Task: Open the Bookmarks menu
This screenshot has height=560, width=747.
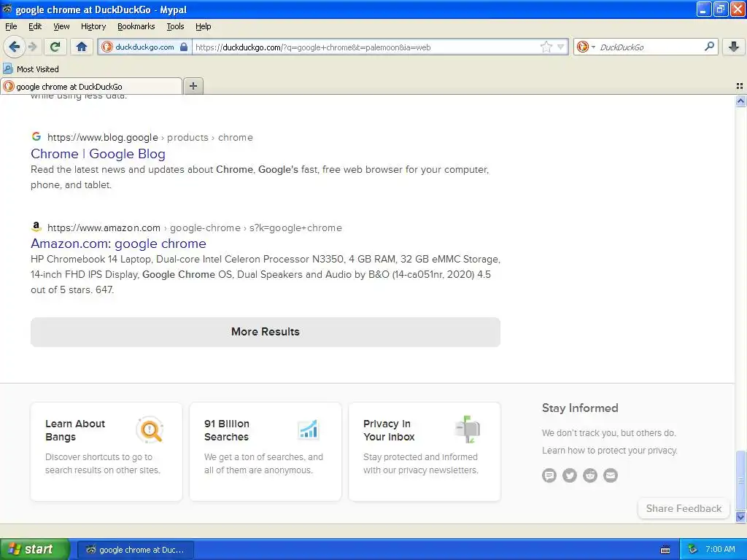Action: pyautogui.click(x=136, y=26)
